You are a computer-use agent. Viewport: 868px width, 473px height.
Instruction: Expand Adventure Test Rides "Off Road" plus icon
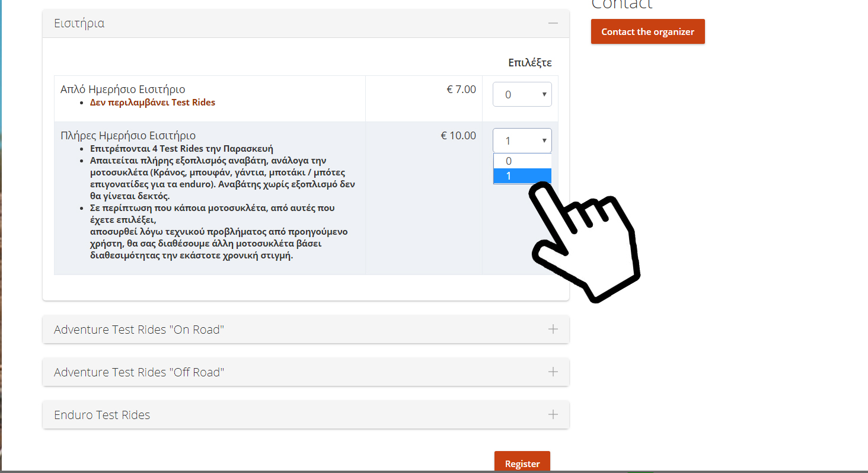(x=553, y=372)
